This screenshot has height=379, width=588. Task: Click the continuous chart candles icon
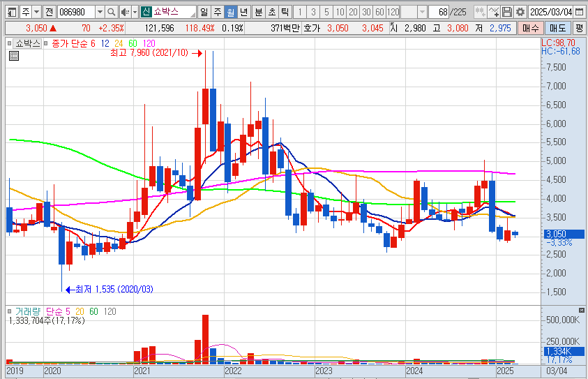pos(480,13)
